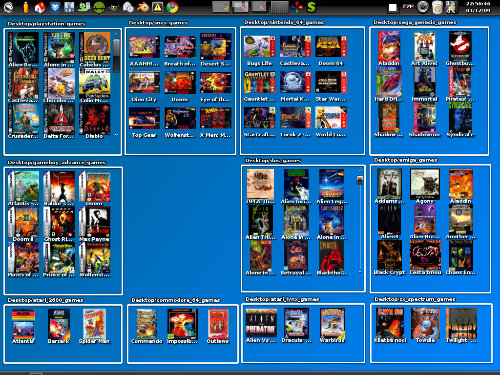Switch to the Chrome window in the task switcher
The width and height of the screenshot is (500, 375).
(x=221, y=7)
